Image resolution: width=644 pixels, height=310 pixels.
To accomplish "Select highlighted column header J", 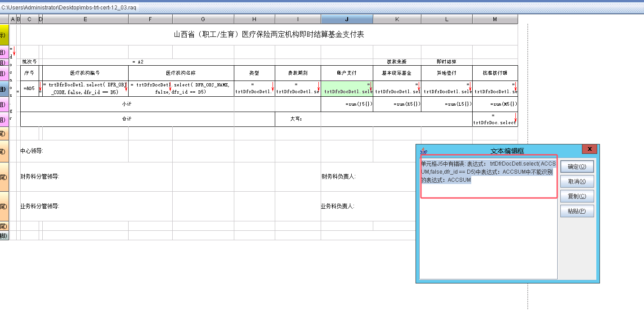I will pos(347,19).
